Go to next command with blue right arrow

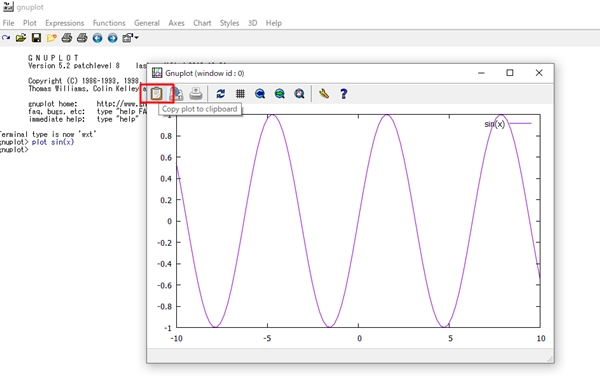tap(112, 38)
